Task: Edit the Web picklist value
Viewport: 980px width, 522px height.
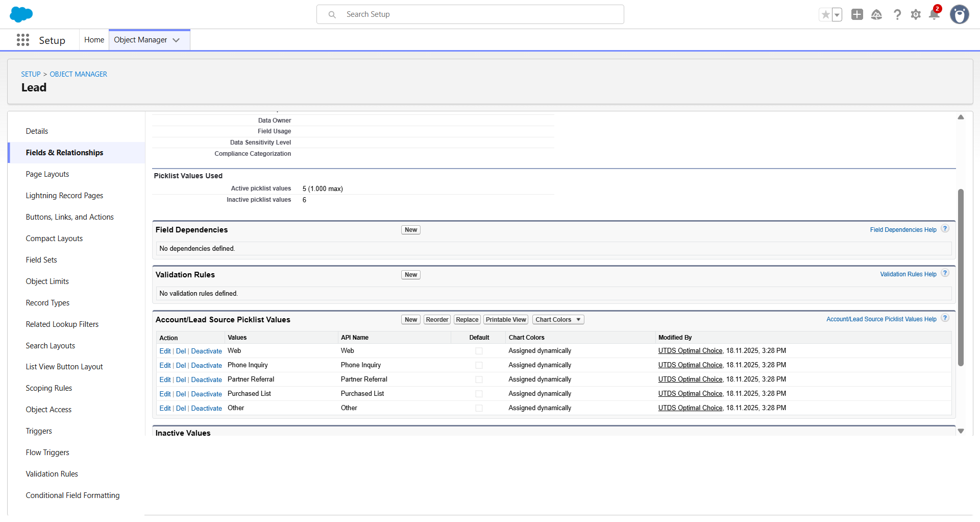Action: point(165,351)
